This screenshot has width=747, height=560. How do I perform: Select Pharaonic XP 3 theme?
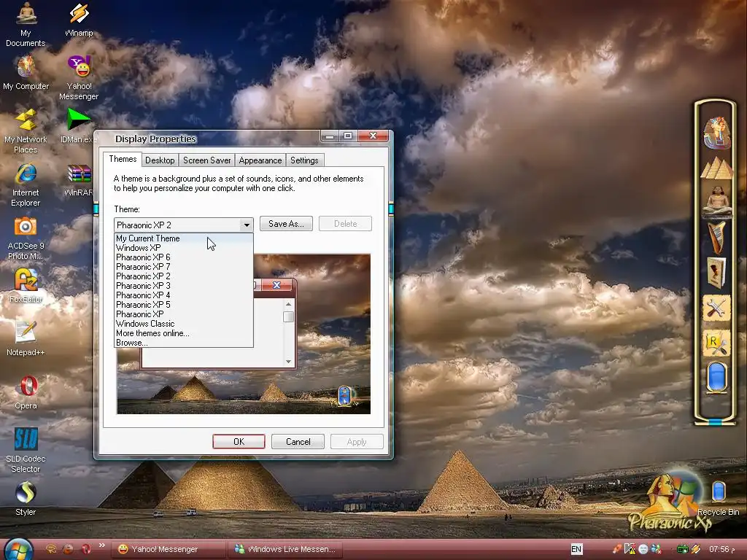click(x=183, y=286)
